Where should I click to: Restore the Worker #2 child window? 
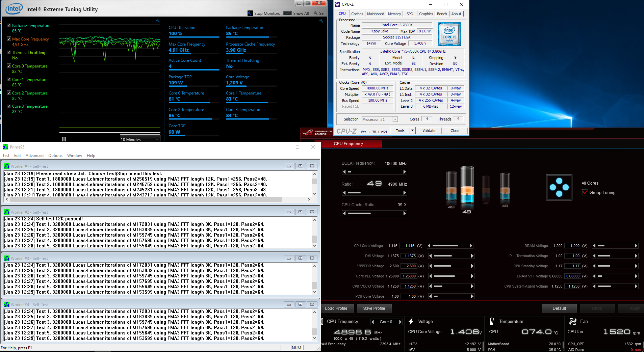pyautogui.click(x=300, y=212)
